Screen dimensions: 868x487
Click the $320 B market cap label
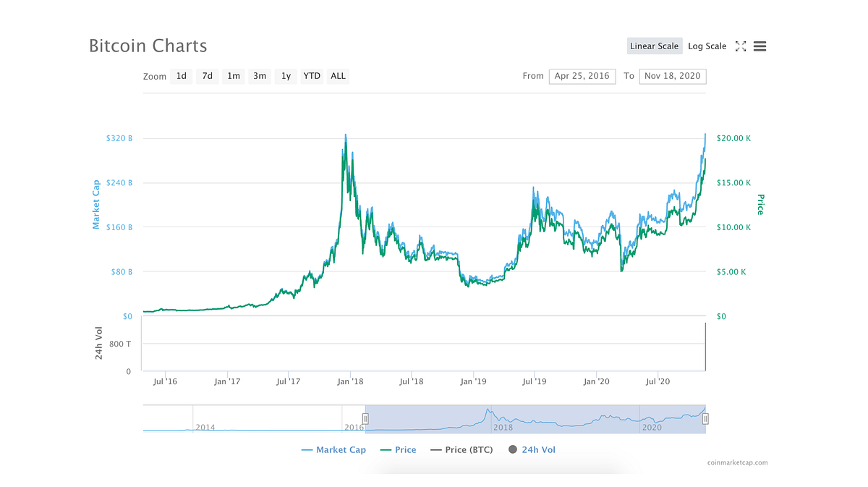tap(119, 138)
